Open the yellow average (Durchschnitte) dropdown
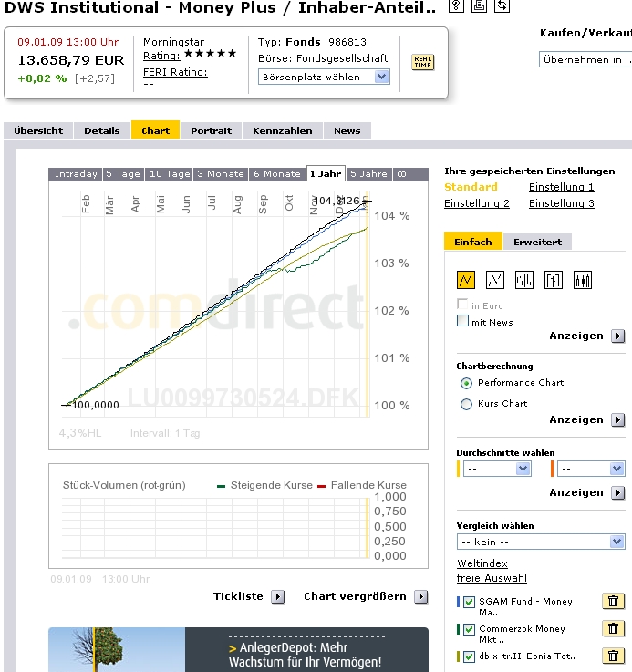 pos(497,469)
